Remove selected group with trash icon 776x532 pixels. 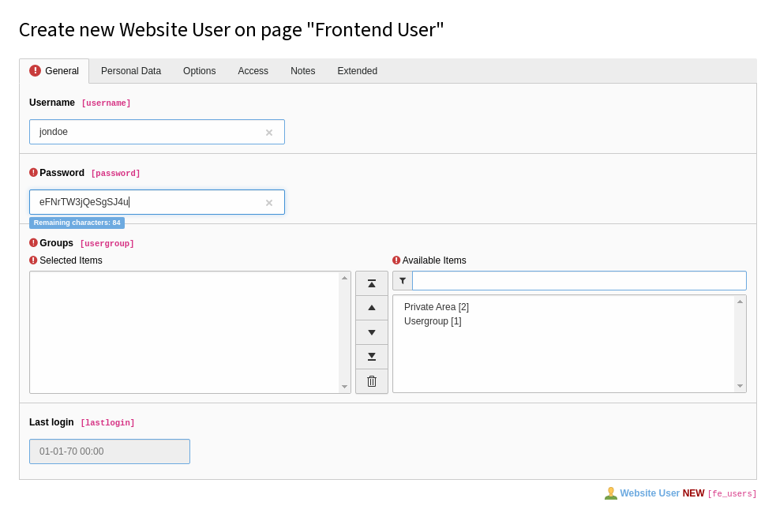(x=372, y=381)
